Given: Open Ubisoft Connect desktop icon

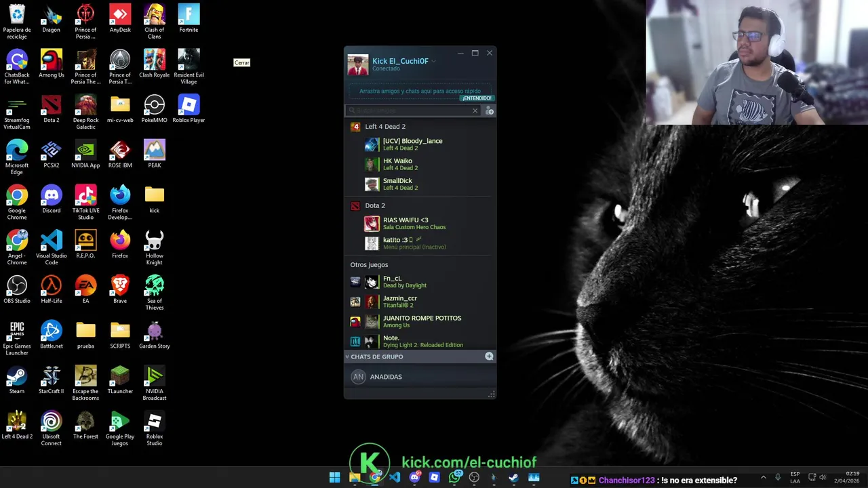Looking at the screenshot, I should coord(52,428).
